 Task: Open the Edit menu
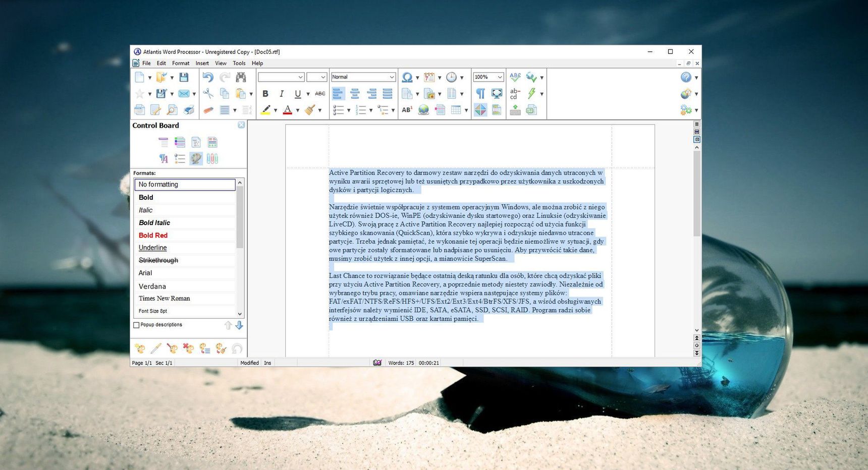tap(161, 63)
